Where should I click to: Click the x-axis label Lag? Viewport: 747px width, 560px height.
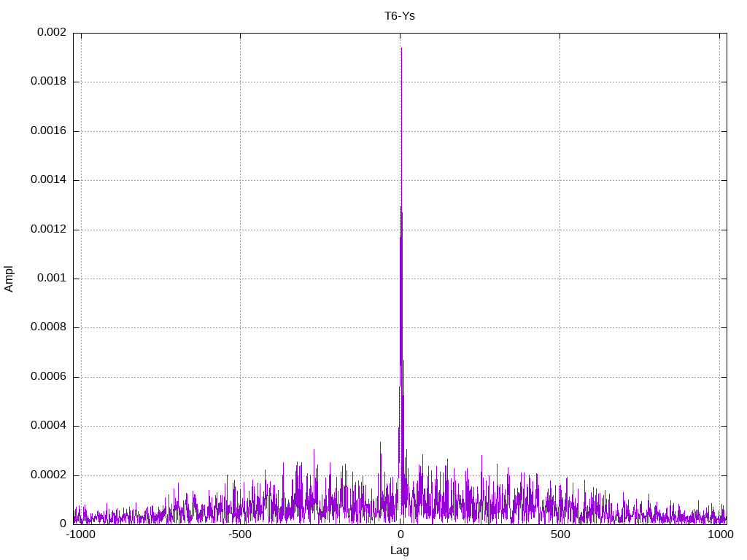pos(399,551)
